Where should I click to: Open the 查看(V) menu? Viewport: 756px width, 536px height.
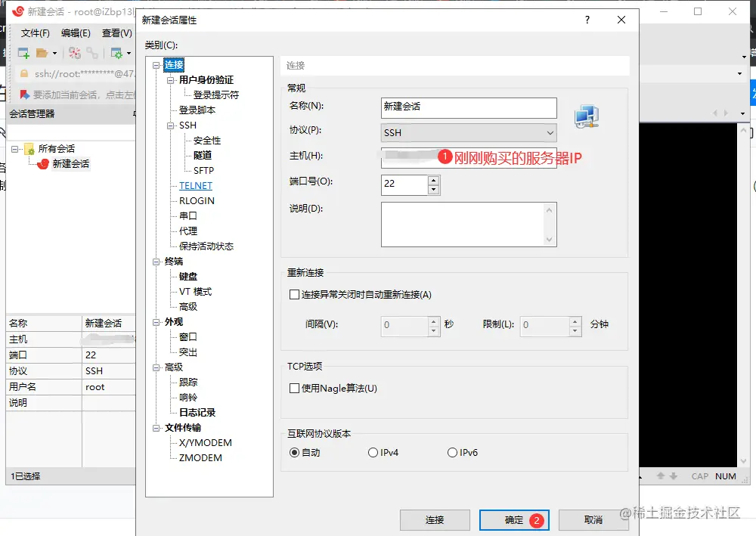tap(116, 33)
